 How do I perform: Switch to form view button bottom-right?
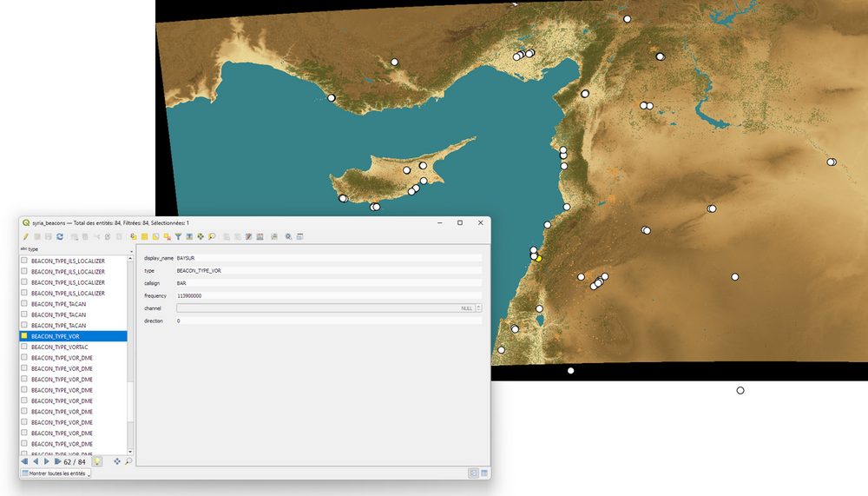(x=473, y=473)
